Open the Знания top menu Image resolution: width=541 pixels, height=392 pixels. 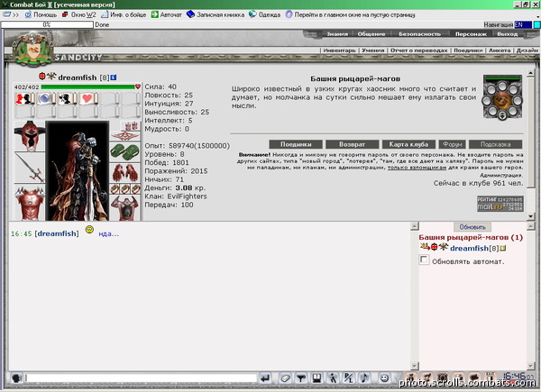tap(337, 33)
